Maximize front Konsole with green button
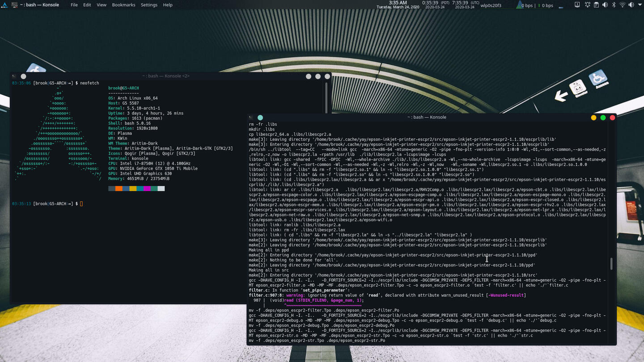Screen dimensions: 644x362 (x=603, y=118)
